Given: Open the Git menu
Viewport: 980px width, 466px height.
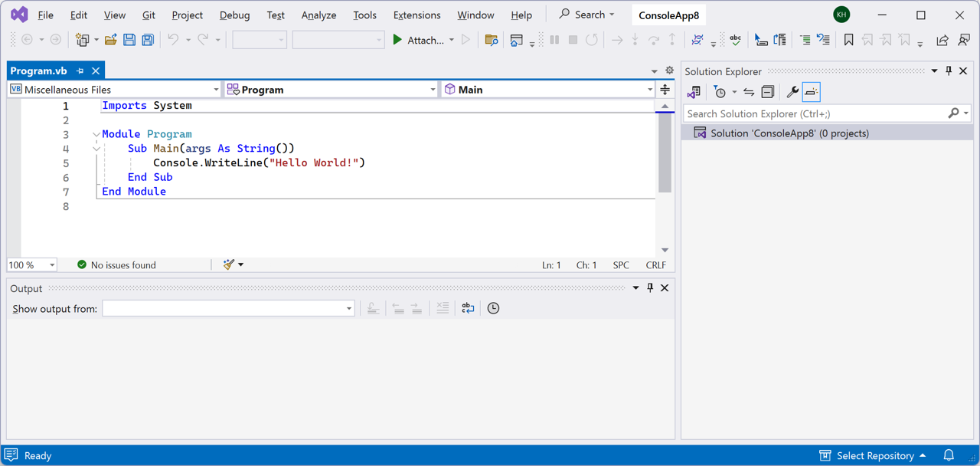Looking at the screenshot, I should pyautogui.click(x=149, y=15).
